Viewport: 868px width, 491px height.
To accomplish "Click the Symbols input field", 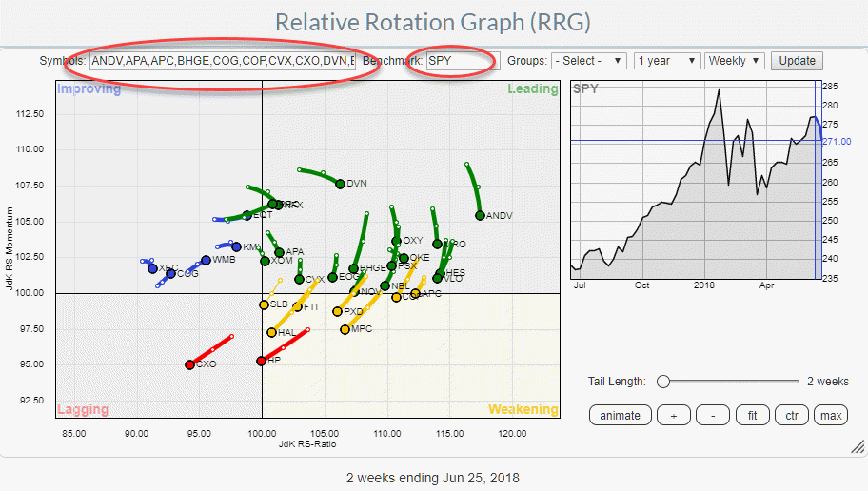I will (x=222, y=61).
